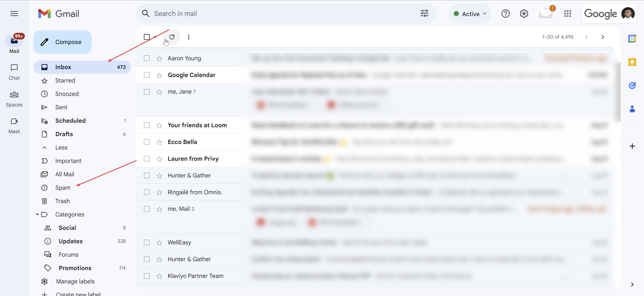Open Gmail settings gear
This screenshot has width=644, height=296.
click(524, 14)
